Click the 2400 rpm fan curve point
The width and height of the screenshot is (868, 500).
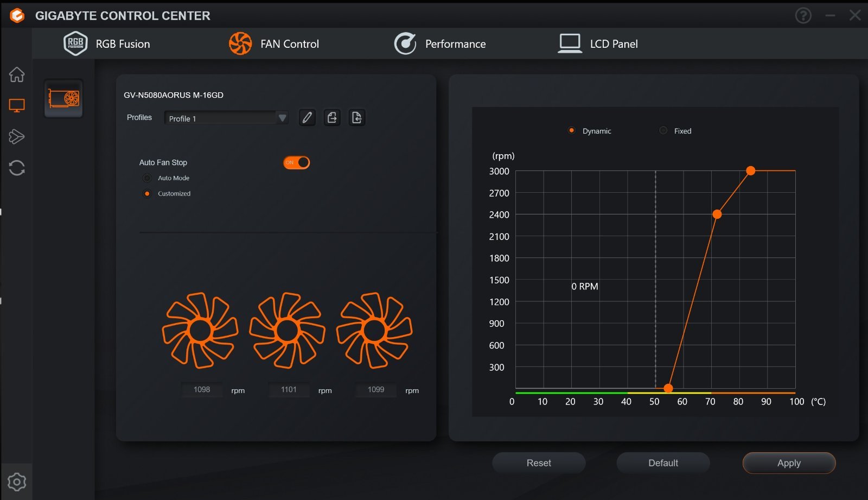point(717,214)
